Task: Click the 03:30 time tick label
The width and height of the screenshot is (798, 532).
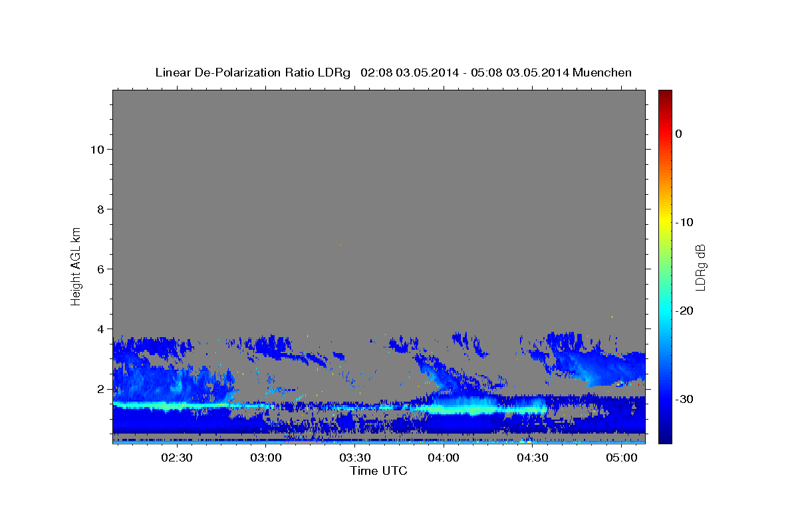Action: click(x=355, y=458)
